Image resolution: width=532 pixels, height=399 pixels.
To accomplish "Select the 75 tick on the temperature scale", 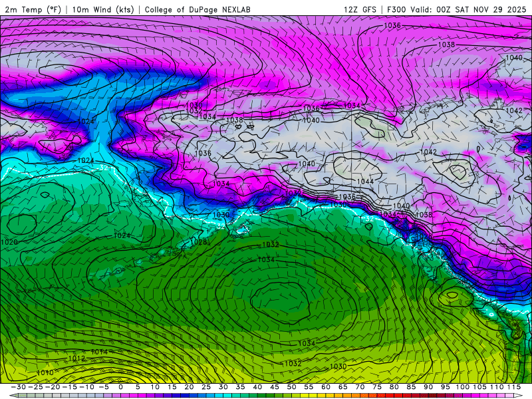I will (377, 387).
